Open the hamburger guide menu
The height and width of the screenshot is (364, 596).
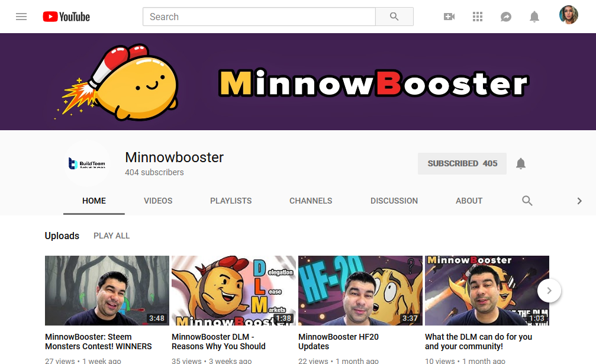(x=21, y=17)
